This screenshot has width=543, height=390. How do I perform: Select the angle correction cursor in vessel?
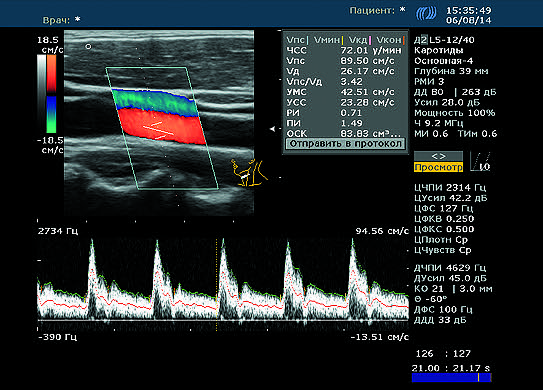click(x=158, y=130)
